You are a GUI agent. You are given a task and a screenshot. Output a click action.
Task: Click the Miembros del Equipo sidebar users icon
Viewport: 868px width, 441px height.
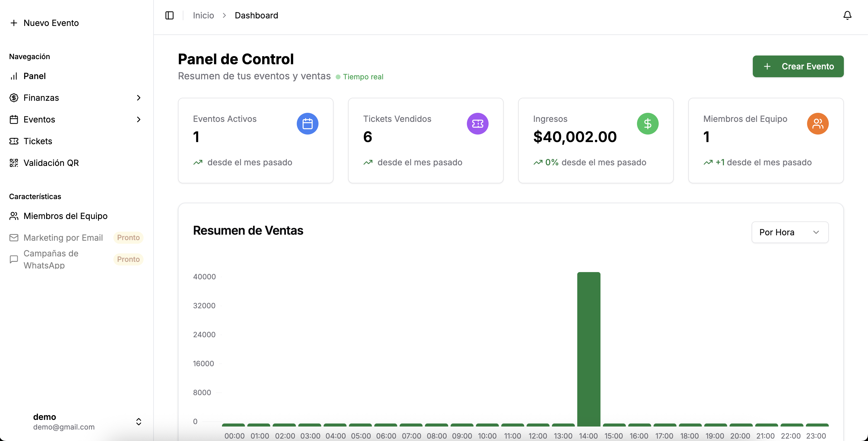tap(14, 216)
